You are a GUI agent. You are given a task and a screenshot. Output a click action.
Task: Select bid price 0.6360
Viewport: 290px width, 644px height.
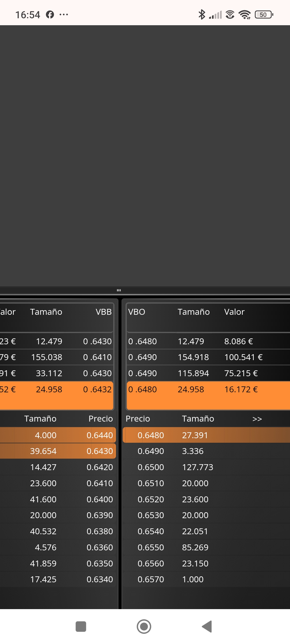[100, 547]
